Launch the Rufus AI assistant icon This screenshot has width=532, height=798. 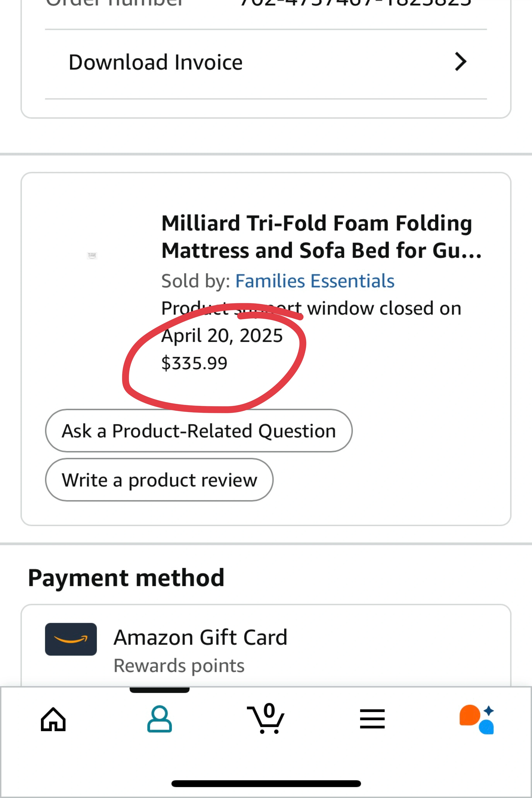click(x=477, y=719)
